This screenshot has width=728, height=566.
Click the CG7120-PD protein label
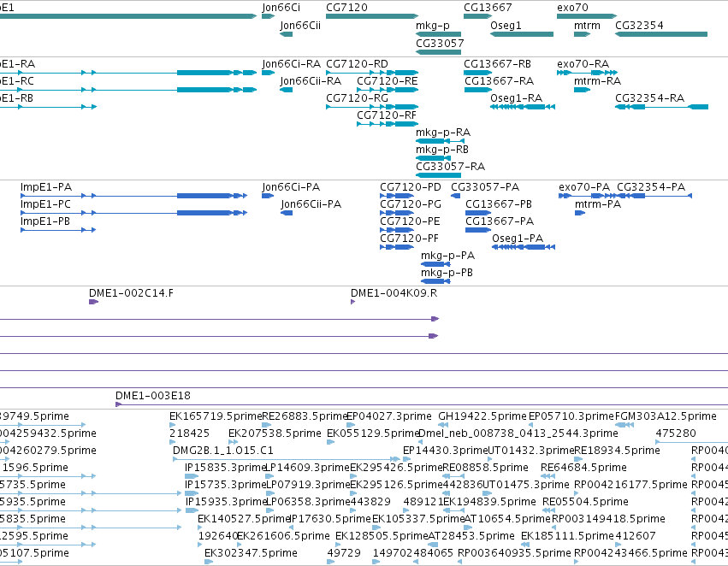tap(411, 187)
